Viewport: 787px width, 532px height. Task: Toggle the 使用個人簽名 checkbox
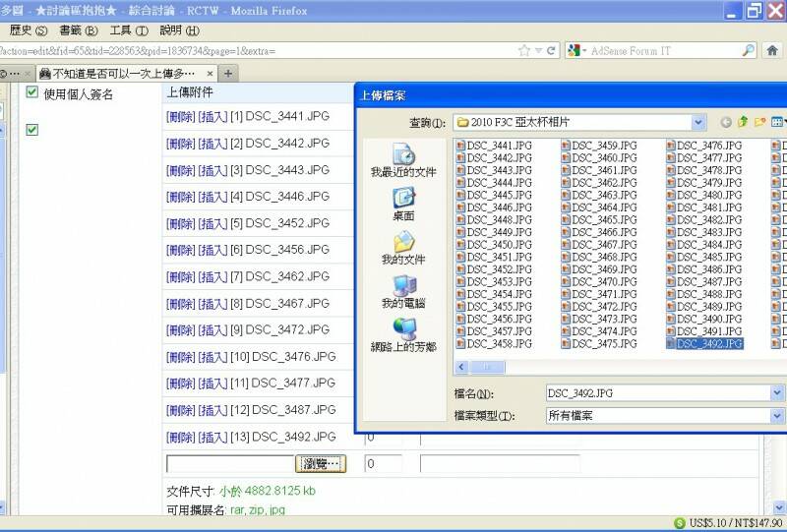pos(31,91)
